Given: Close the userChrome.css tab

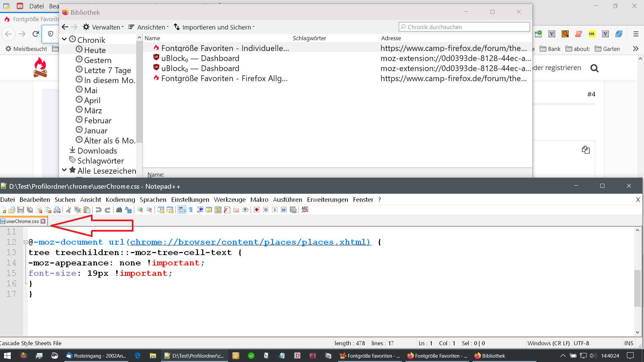Looking at the screenshot, I should pos(43,221).
